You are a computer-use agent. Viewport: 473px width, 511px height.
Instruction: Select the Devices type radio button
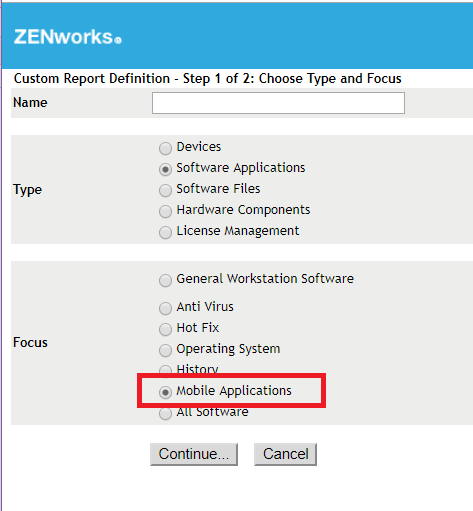pos(165,148)
